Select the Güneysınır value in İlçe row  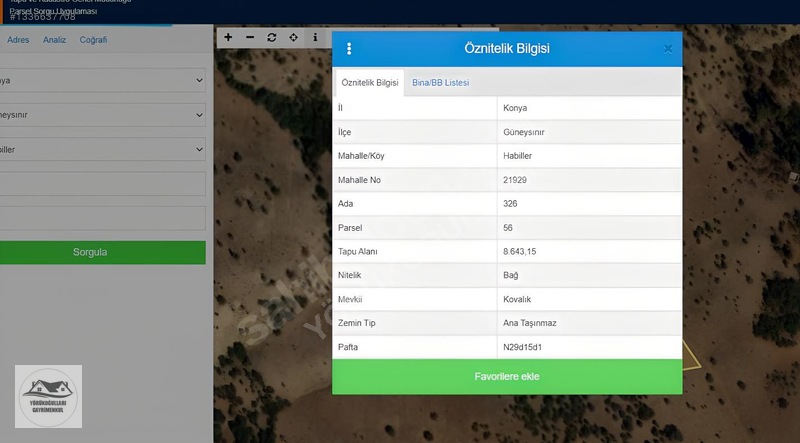[x=590, y=132]
